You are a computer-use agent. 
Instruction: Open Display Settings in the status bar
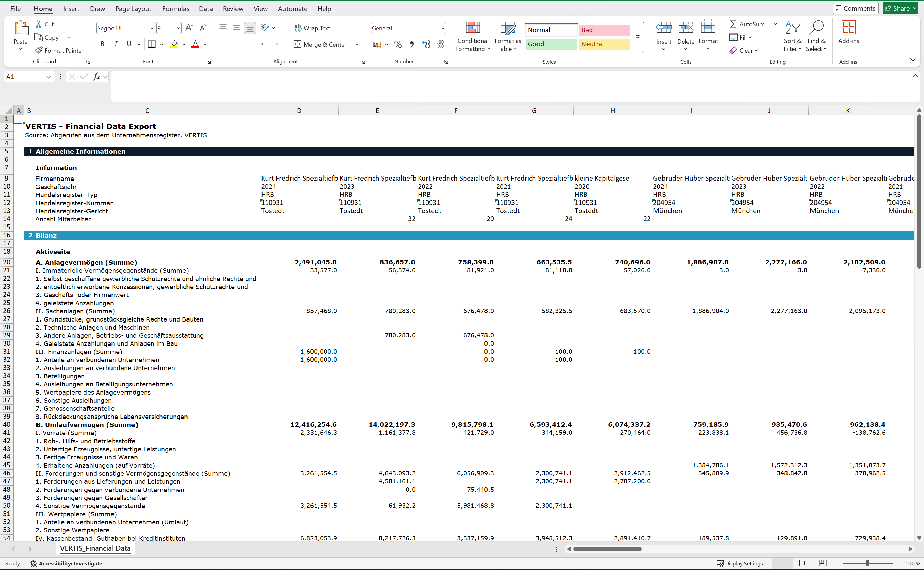(x=740, y=563)
